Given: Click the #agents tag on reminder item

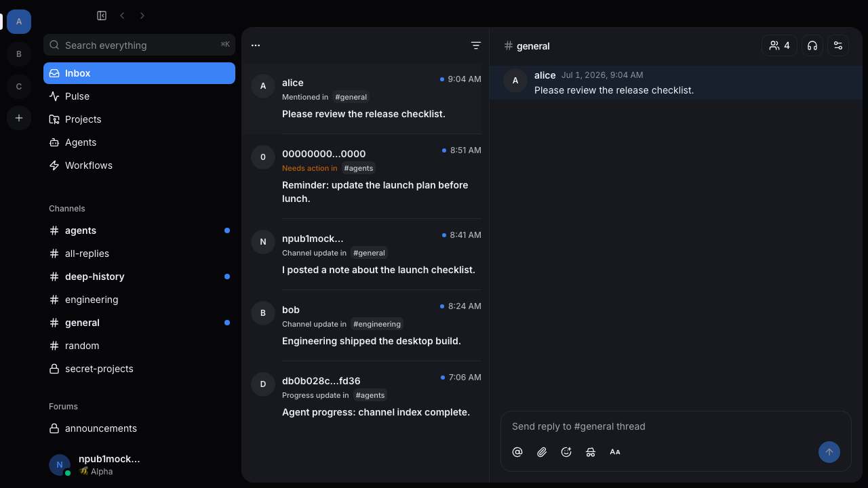Looking at the screenshot, I should coord(359,168).
